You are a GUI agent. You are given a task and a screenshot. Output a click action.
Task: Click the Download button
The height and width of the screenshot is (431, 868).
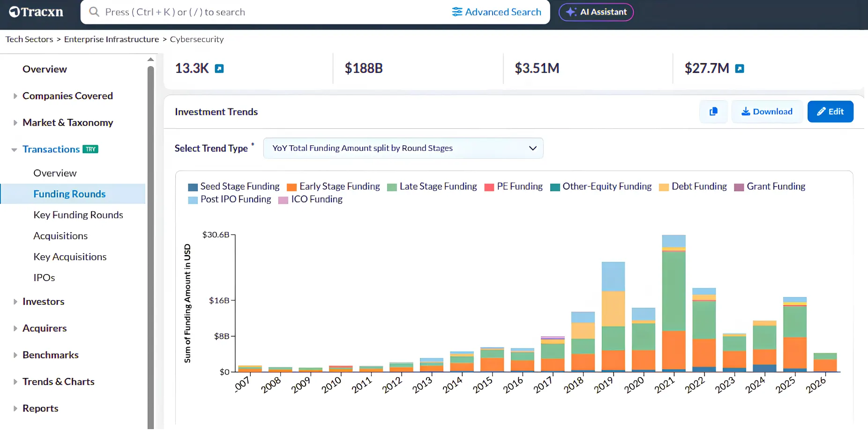pyautogui.click(x=767, y=111)
